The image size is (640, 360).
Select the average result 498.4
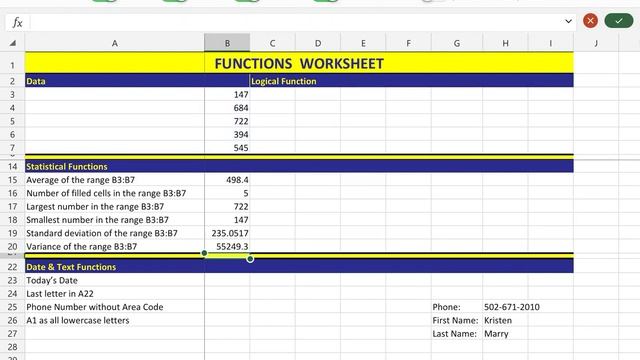click(227, 180)
